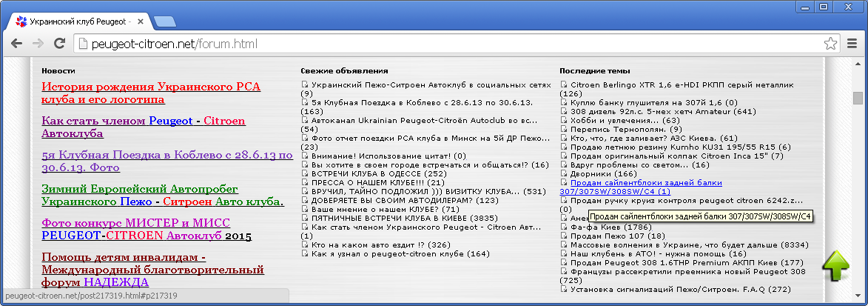This screenshot has width=868, height=306.
Task: Open Фото конкурс МИСТЕР и МИСС link
Action: point(146,229)
